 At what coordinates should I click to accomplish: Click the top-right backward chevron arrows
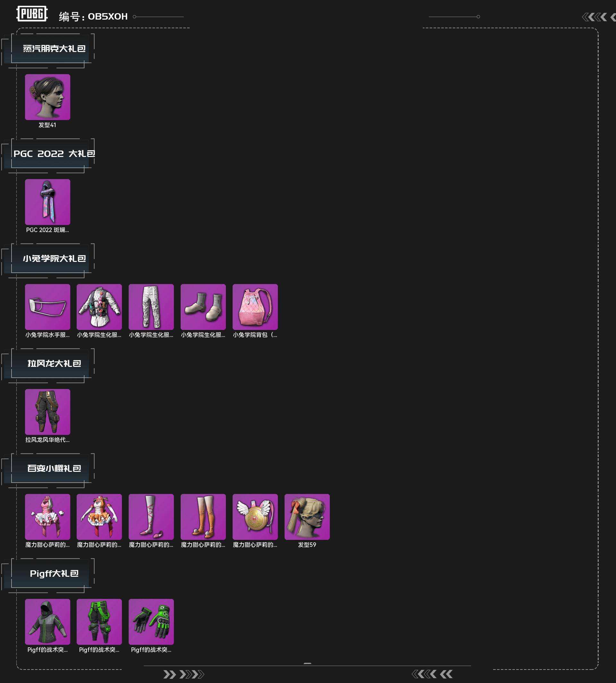coord(599,17)
